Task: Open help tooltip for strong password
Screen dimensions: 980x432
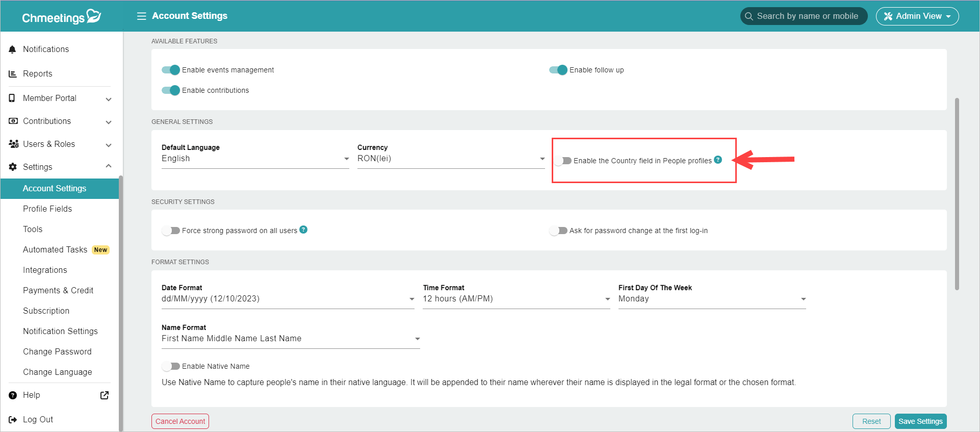Action: coord(303,230)
